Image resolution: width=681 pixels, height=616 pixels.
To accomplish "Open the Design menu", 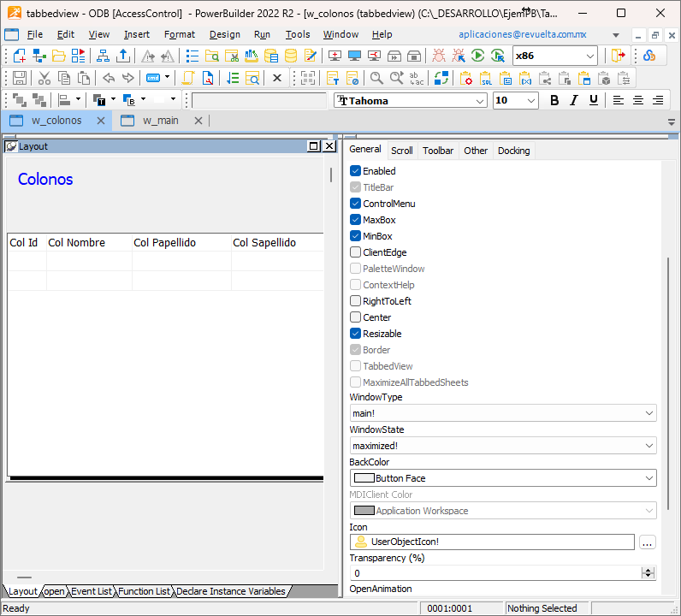I will click(224, 34).
